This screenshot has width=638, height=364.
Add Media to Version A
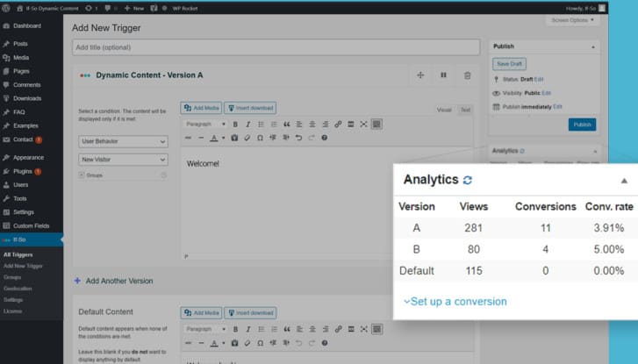coord(201,108)
